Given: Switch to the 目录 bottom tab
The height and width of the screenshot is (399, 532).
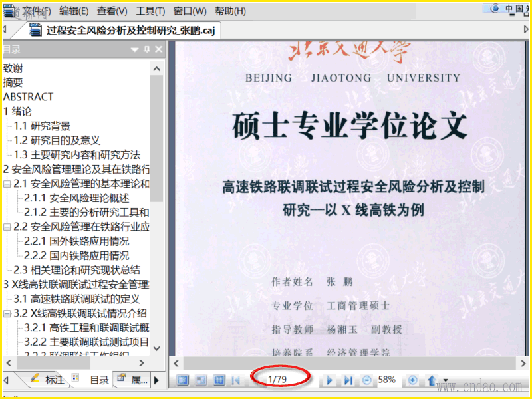Looking at the screenshot, I should [x=92, y=380].
